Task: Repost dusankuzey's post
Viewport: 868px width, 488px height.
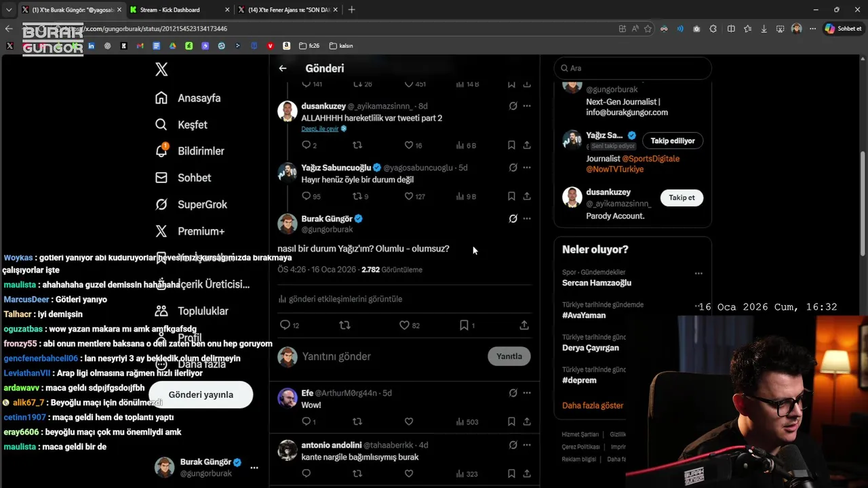Action: (357, 145)
